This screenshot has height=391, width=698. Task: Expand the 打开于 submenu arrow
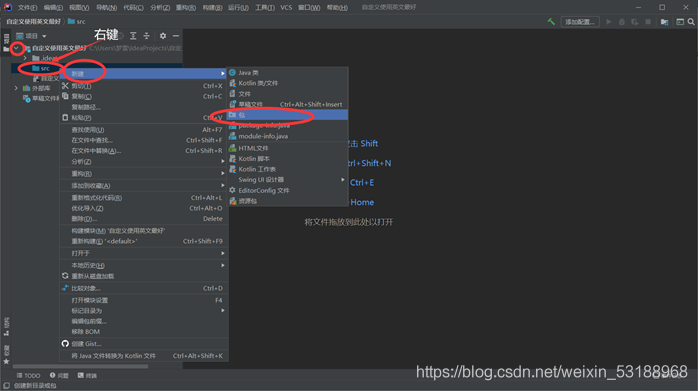(223, 253)
